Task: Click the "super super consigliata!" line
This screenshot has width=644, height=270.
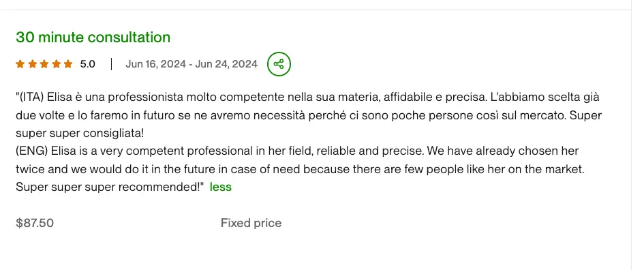Action: point(80,134)
